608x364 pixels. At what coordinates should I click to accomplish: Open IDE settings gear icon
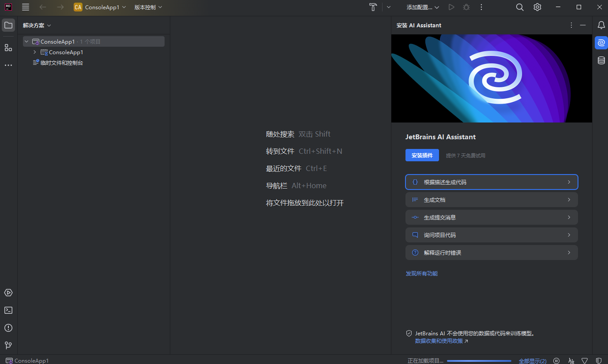(x=537, y=7)
